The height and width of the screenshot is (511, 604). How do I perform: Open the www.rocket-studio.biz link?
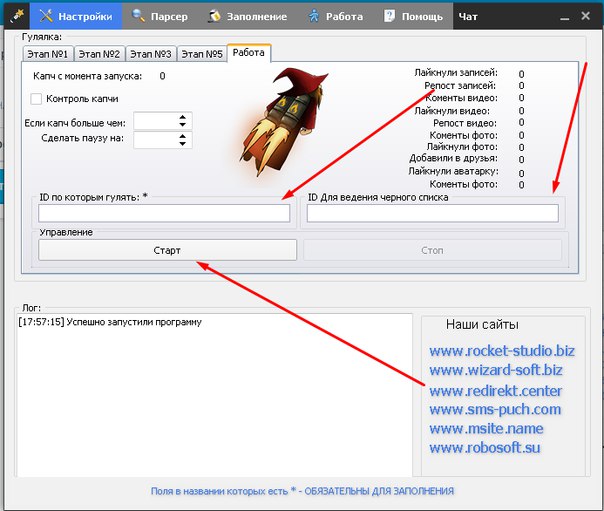(x=502, y=351)
